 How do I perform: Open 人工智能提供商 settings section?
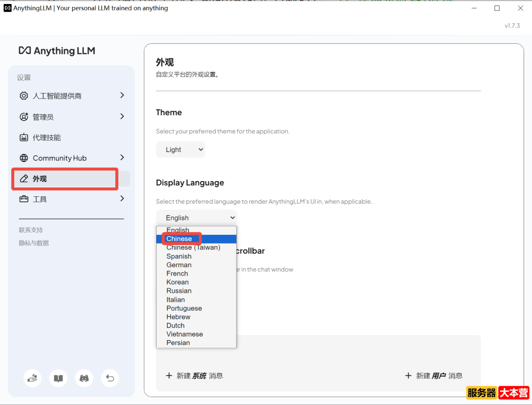(71, 96)
